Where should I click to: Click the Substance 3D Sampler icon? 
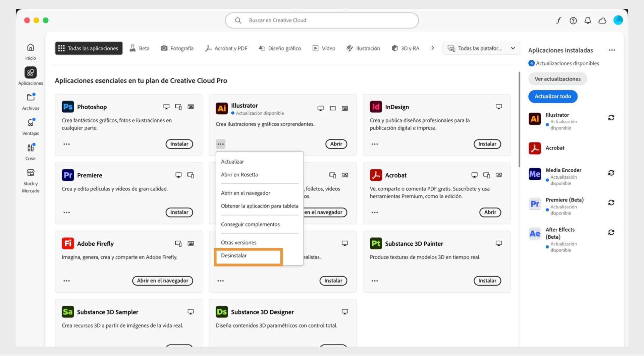(68, 312)
